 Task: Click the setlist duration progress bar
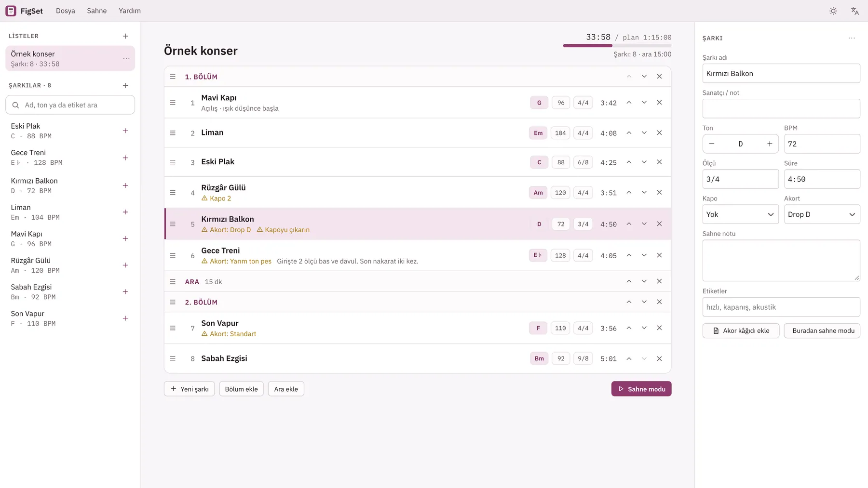(x=617, y=46)
